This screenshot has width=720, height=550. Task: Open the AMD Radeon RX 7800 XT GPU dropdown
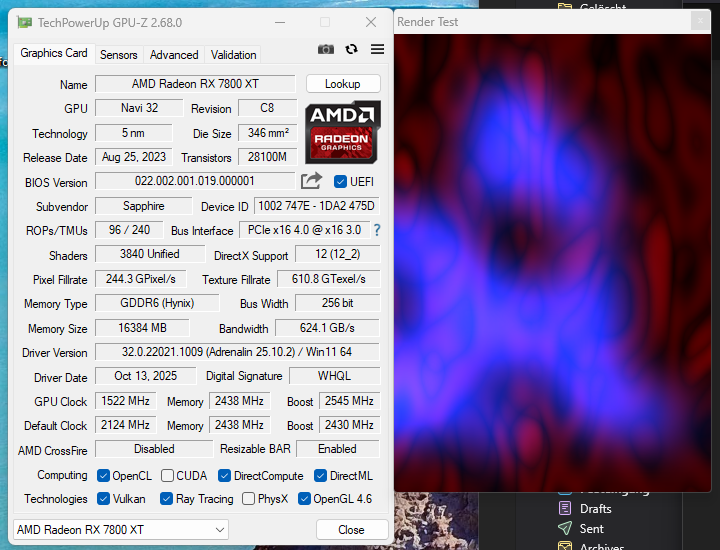[x=121, y=529]
